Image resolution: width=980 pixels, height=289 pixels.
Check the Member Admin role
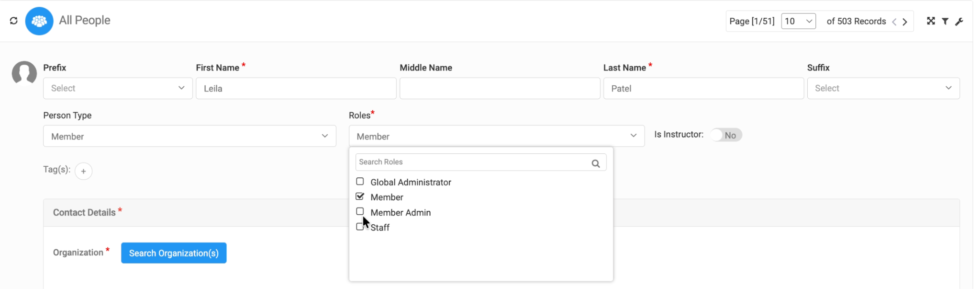click(360, 211)
